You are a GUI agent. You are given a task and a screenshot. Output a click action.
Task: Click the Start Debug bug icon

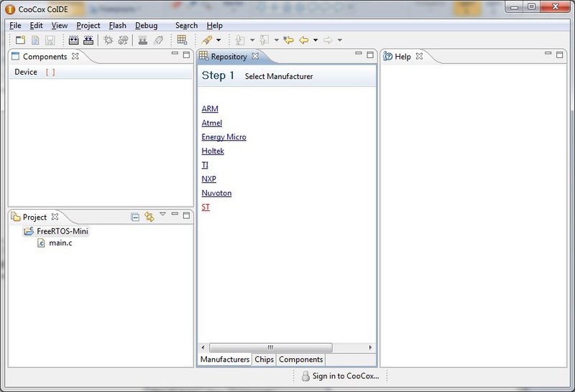[x=109, y=40]
